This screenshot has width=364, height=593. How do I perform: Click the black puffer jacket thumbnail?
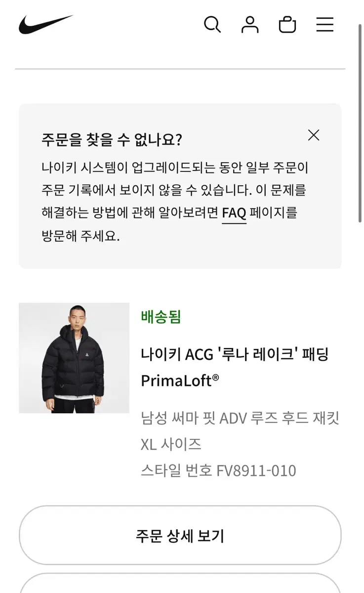[74, 358]
